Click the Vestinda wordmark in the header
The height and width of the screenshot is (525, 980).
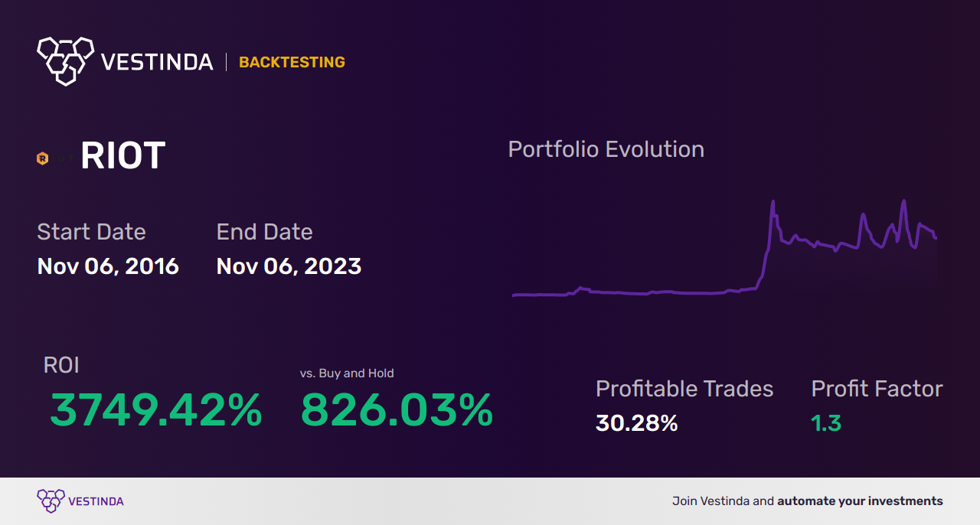coord(156,61)
